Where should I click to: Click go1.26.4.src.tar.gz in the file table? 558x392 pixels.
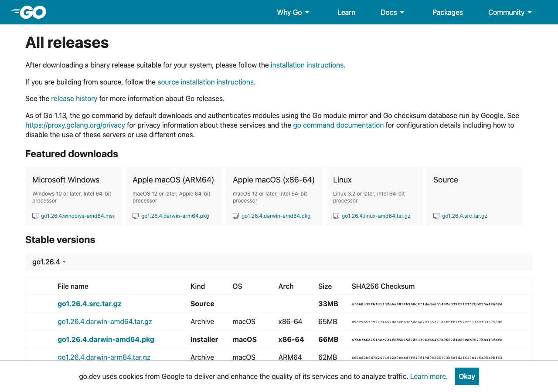click(89, 304)
